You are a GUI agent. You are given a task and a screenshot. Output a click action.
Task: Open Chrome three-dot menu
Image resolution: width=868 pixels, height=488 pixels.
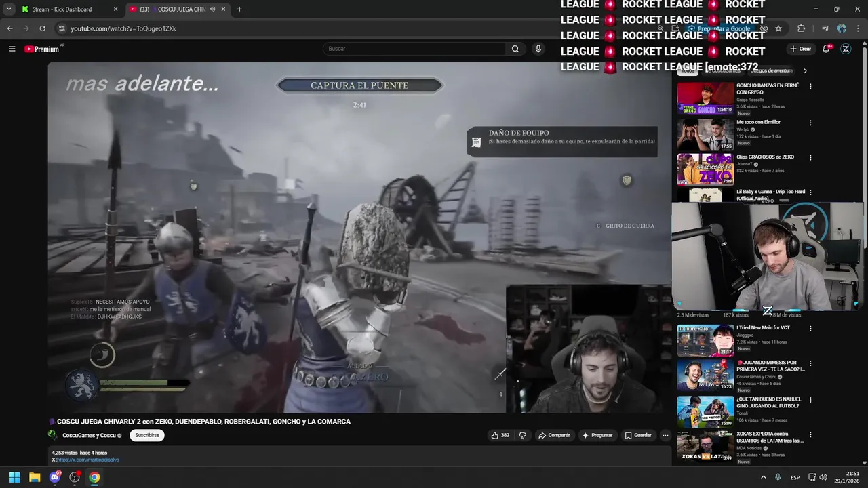(x=858, y=28)
